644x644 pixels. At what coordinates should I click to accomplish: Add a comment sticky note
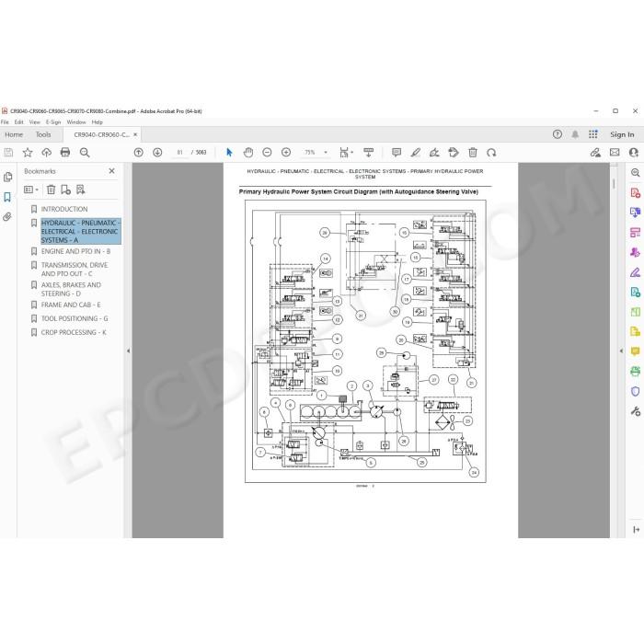point(397,153)
